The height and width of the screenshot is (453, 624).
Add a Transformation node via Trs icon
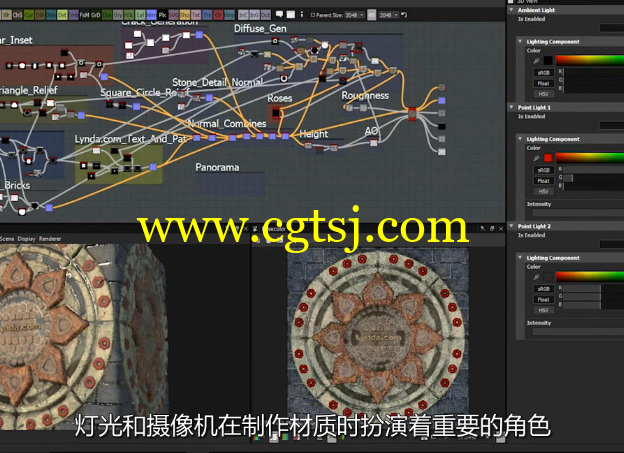point(207,15)
